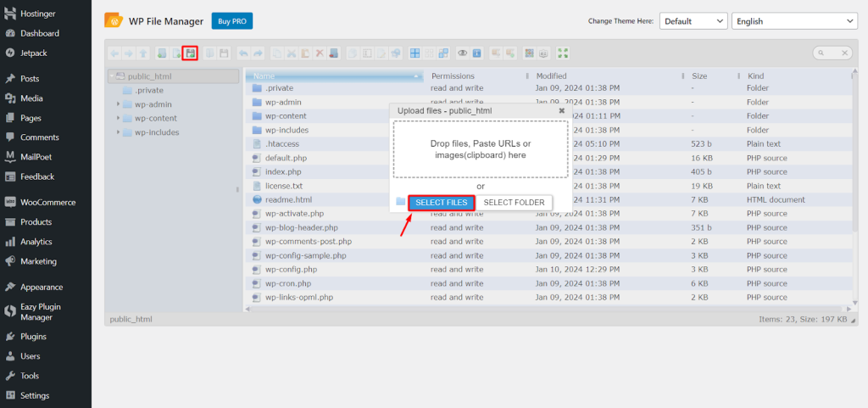Click the colorful View mode icon

529,53
